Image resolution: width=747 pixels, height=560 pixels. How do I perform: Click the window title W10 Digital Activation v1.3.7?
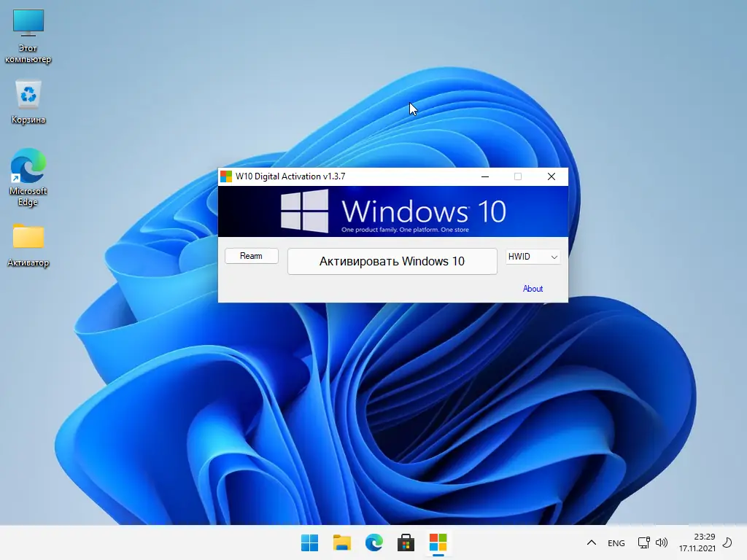(290, 176)
